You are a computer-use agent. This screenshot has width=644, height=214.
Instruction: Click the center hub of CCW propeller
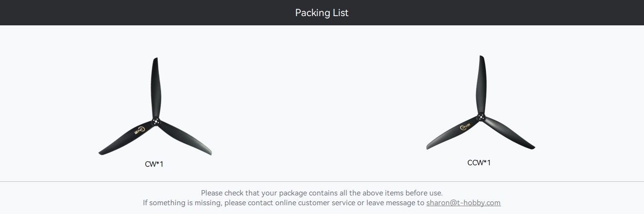coord(481,117)
